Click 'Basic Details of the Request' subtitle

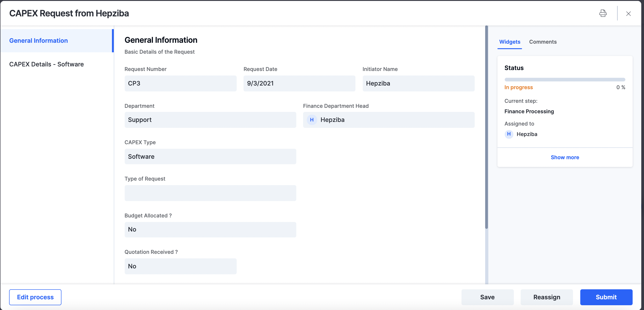[x=159, y=52]
